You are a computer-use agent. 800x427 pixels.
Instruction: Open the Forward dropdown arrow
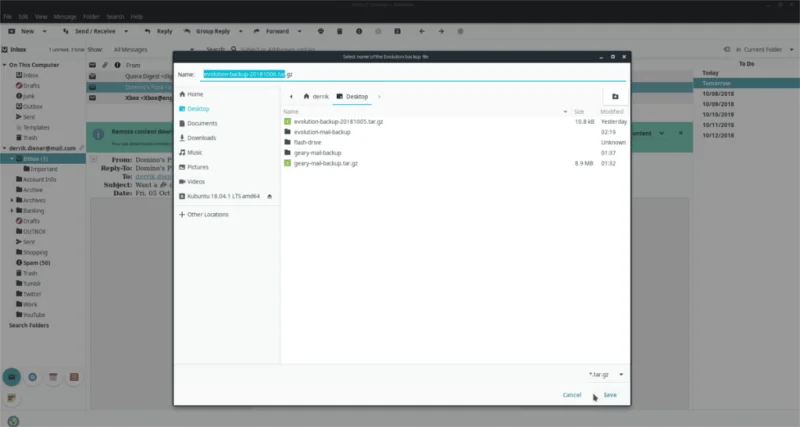299,31
